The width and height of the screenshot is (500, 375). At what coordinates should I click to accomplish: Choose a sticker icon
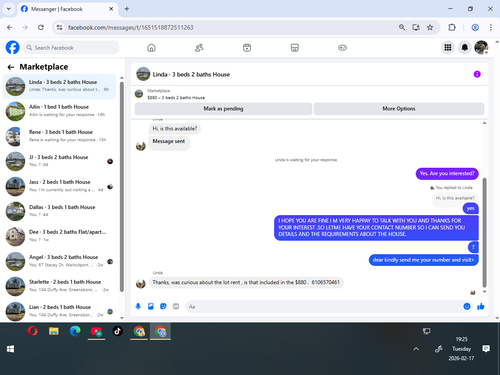coord(163,306)
